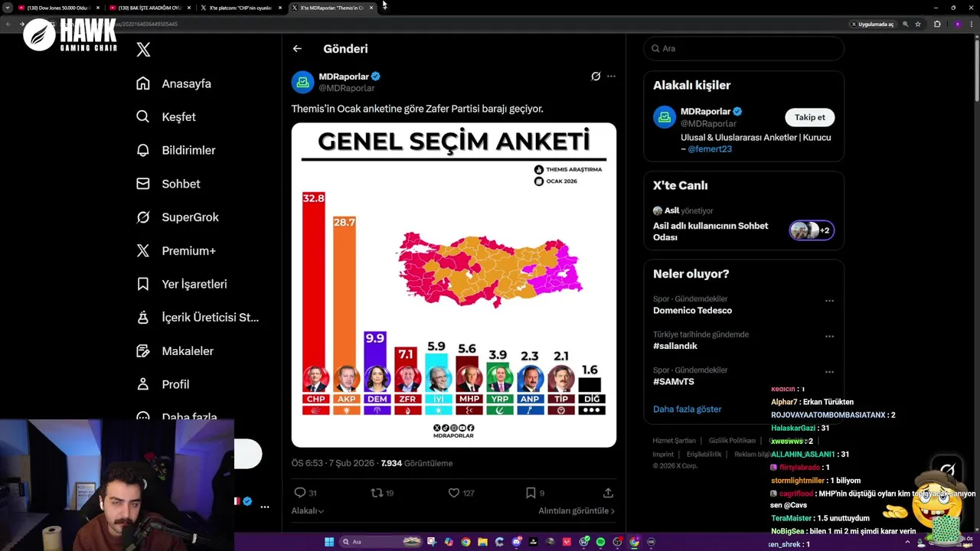Open Bildirimler notifications
This screenshot has height=551, width=980.
point(175,150)
